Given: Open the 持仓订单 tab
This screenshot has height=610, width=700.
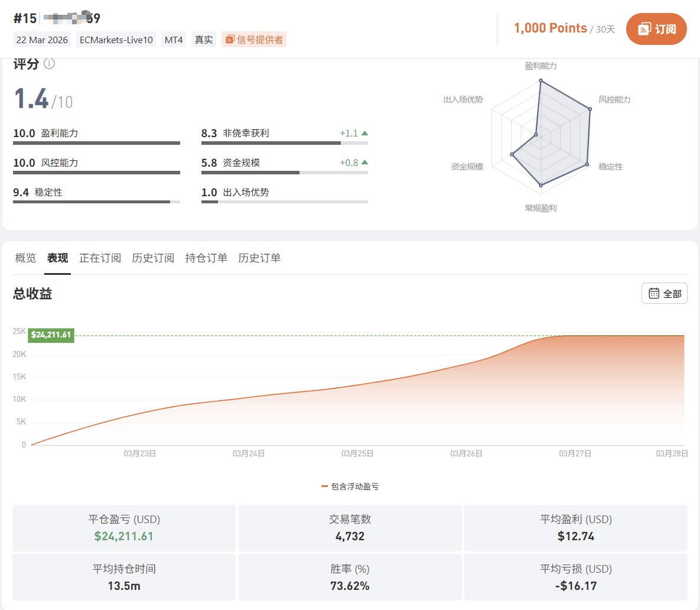Looking at the screenshot, I should [206, 258].
